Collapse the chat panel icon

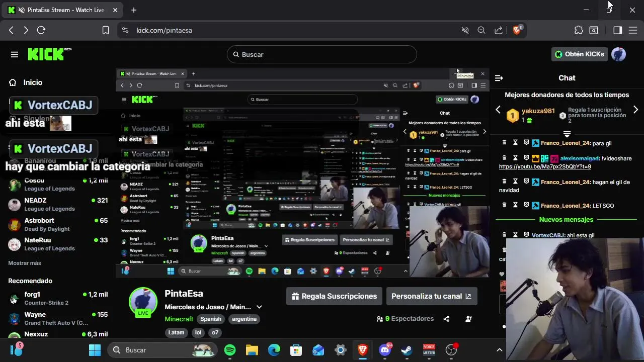click(499, 78)
